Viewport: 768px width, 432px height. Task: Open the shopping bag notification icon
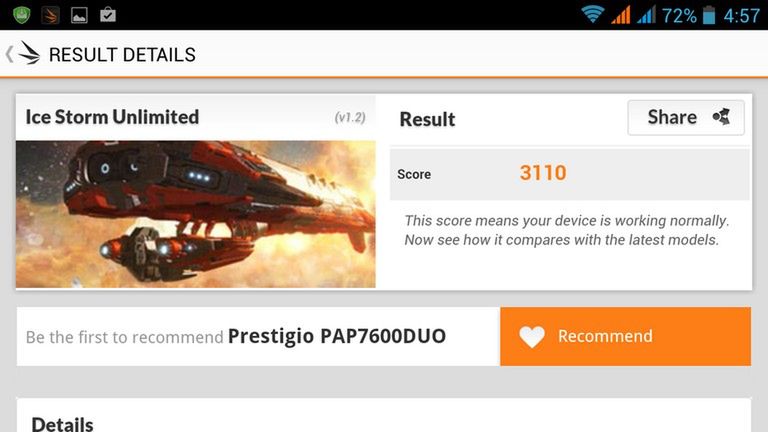pos(108,15)
